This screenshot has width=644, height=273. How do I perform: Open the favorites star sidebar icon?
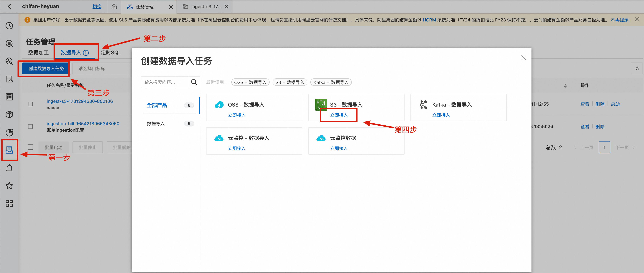(x=9, y=186)
